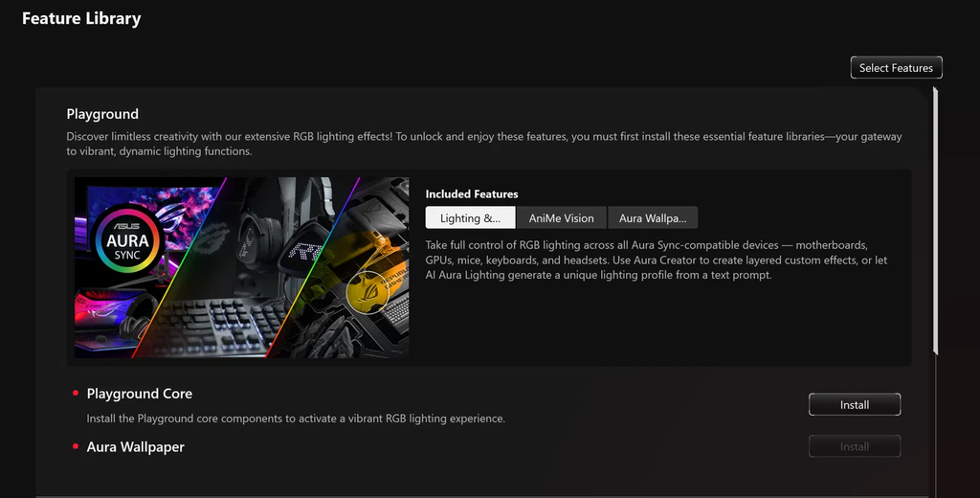Open the Lighting & ... tab
Screen dimensions: 980x498
pyautogui.click(x=470, y=217)
